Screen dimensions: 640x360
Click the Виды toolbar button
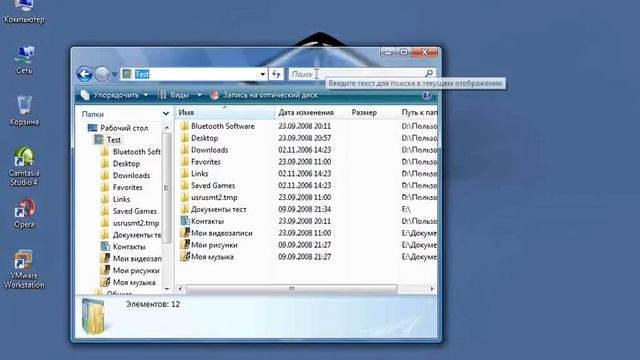tap(174, 95)
